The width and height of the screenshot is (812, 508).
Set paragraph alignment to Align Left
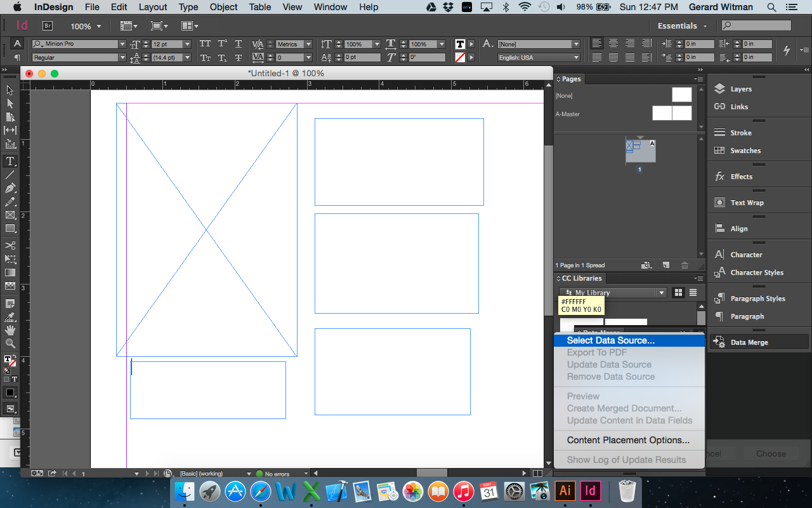(x=597, y=44)
